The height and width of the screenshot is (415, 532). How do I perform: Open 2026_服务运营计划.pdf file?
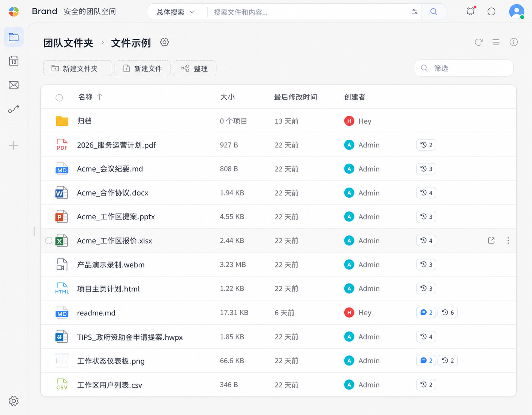pyautogui.click(x=116, y=145)
